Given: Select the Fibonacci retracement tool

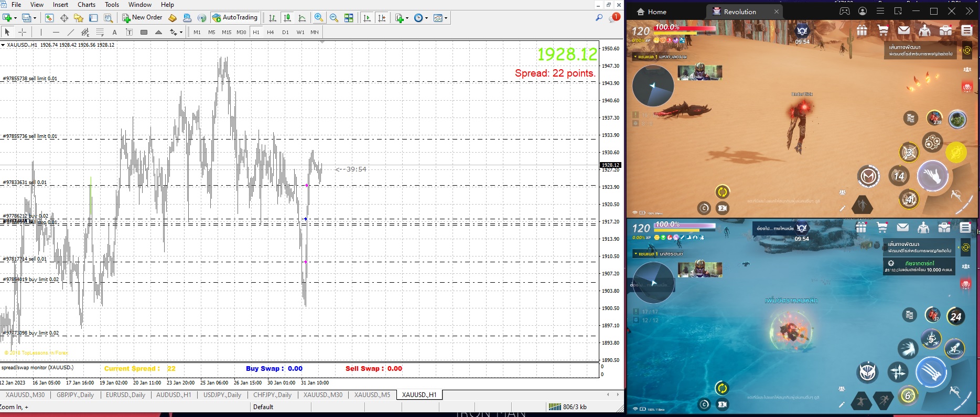Looking at the screenshot, I should click(100, 32).
